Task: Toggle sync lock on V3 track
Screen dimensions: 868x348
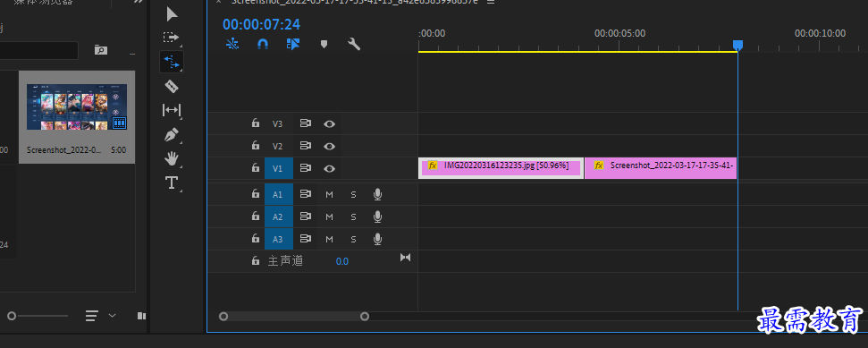Action: [305, 123]
